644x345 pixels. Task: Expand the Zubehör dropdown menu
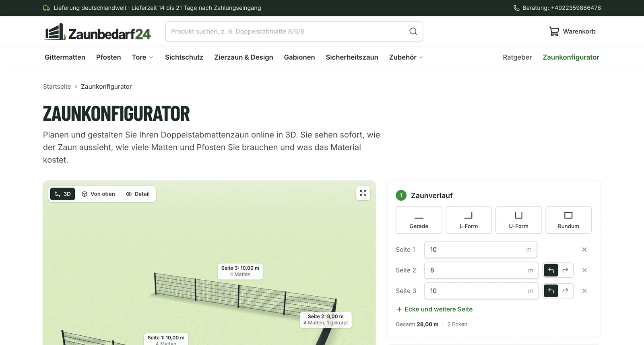coord(406,57)
